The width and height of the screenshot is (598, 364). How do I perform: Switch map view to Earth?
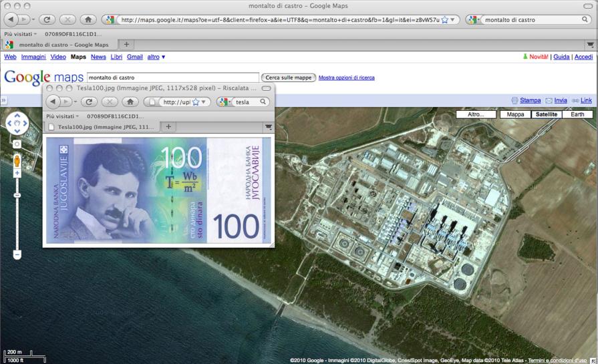click(x=577, y=114)
